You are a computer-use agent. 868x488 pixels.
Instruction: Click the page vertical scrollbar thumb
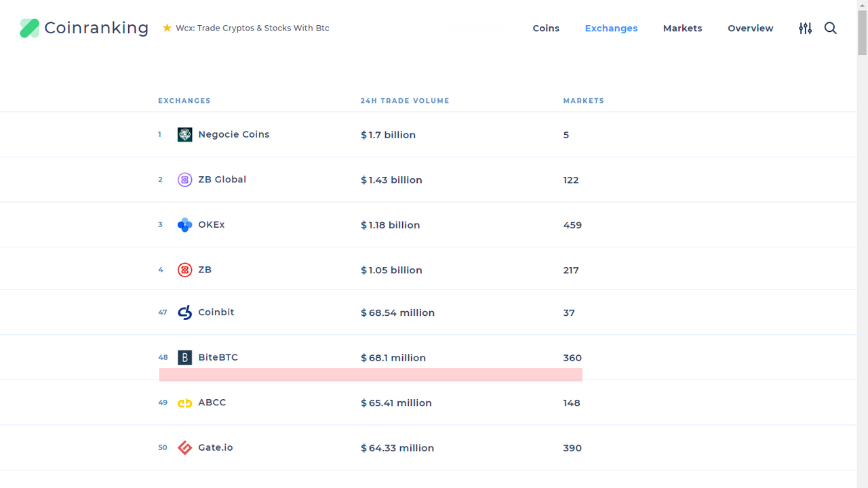point(863,33)
